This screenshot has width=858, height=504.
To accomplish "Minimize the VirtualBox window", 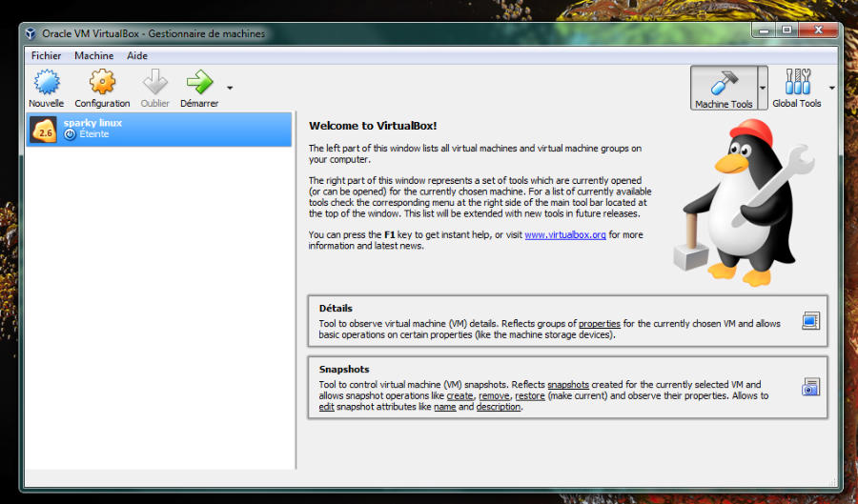I will click(764, 30).
